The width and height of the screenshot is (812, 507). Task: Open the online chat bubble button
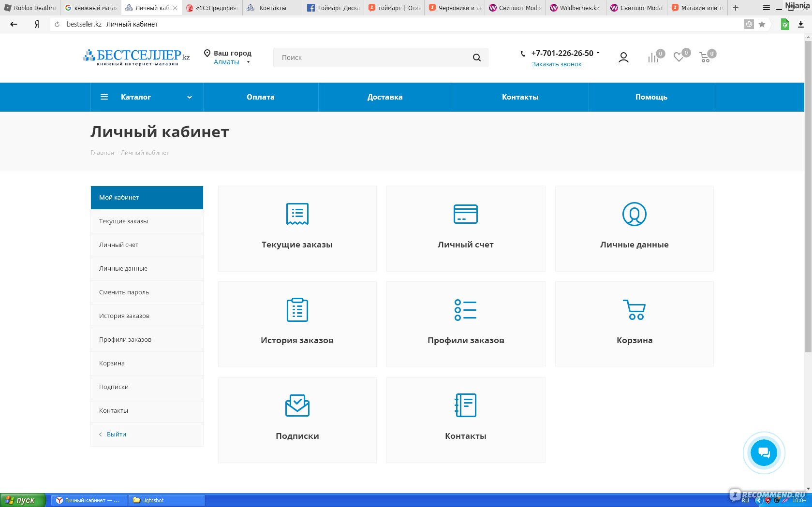pyautogui.click(x=764, y=453)
